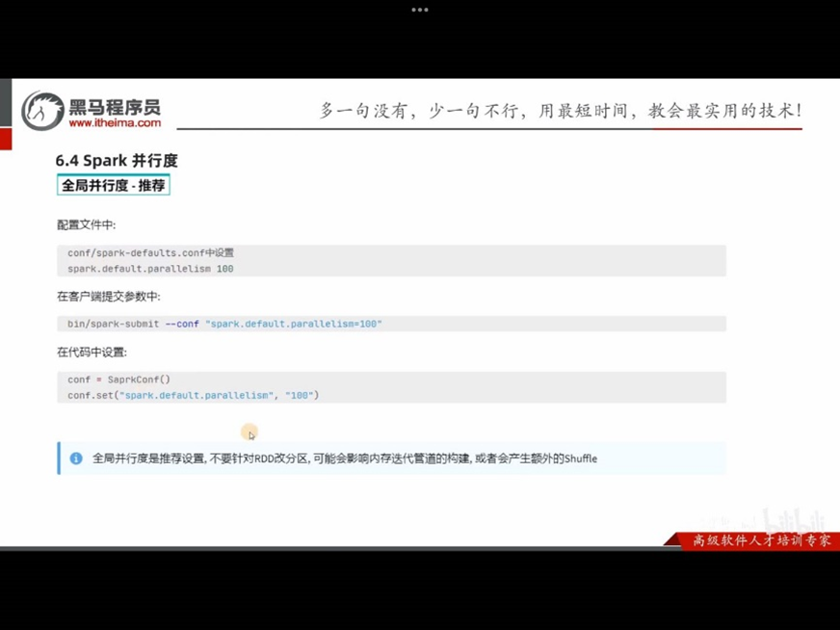Select the quoted value "100" in conf.set
The height and width of the screenshot is (630, 840).
tap(299, 395)
